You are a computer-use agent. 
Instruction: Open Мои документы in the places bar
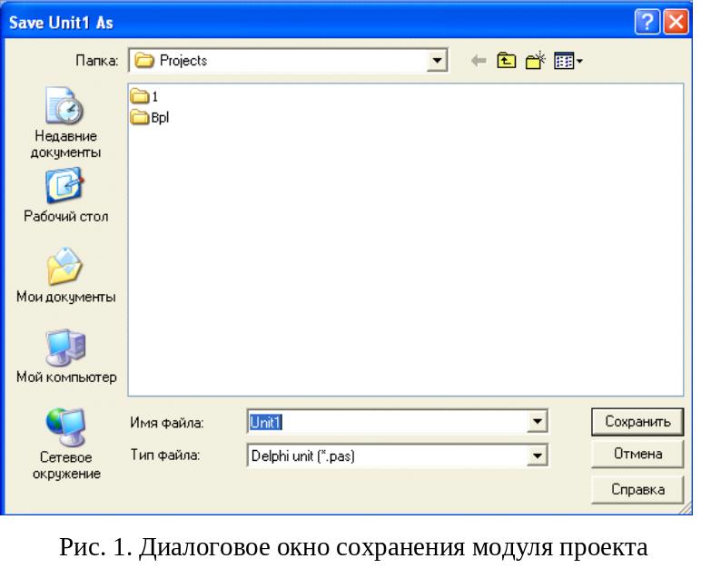coord(65,275)
